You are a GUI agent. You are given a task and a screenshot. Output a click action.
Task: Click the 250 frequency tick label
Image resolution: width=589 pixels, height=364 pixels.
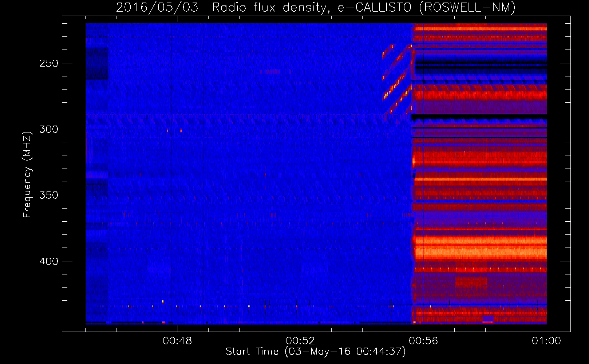click(x=49, y=63)
